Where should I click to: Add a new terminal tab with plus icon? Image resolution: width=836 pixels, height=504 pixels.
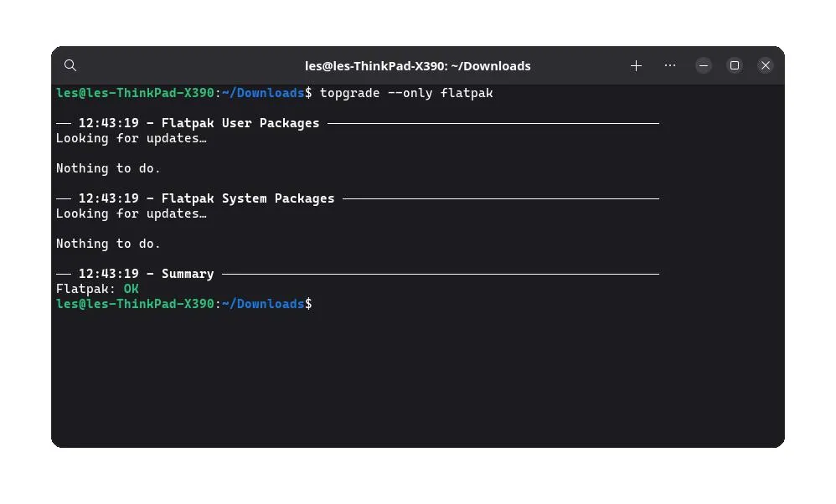tap(636, 65)
